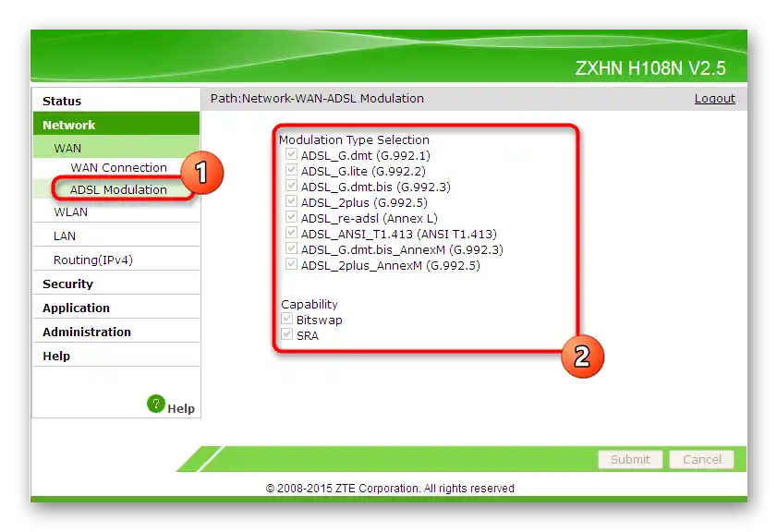Viewport: 777px width, 532px height.
Task: Toggle ADSL_G.dmt (G.992.1) checkbox
Action: point(291,154)
